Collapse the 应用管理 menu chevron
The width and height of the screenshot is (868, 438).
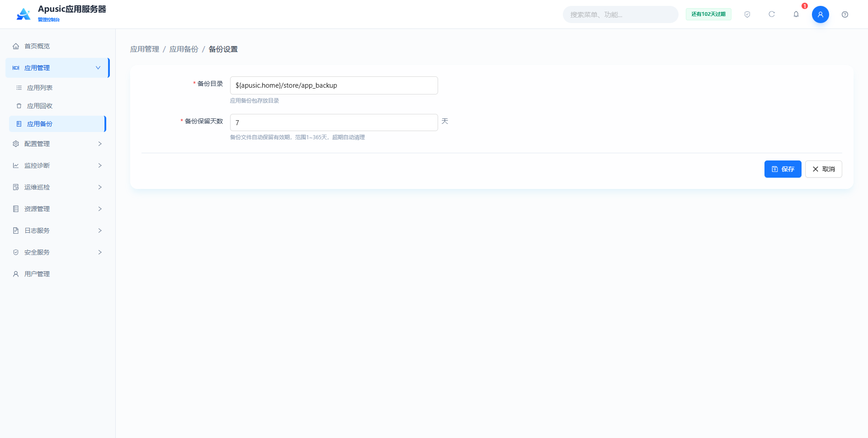[98, 68]
